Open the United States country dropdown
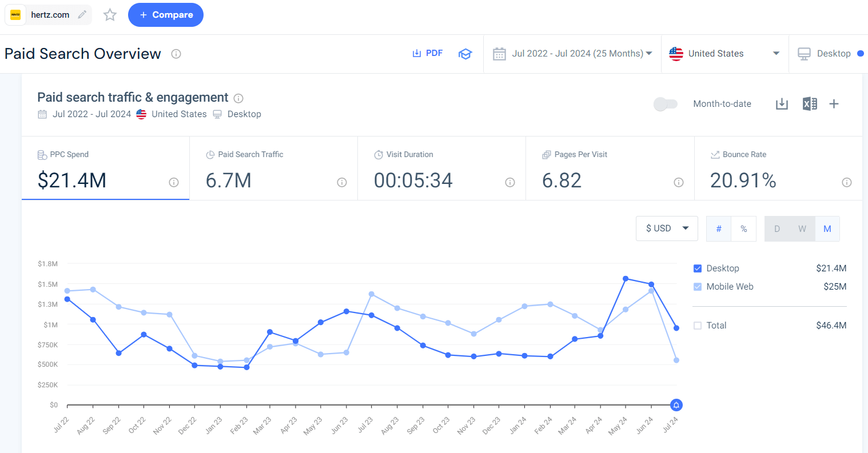The width and height of the screenshot is (868, 453). pos(724,53)
